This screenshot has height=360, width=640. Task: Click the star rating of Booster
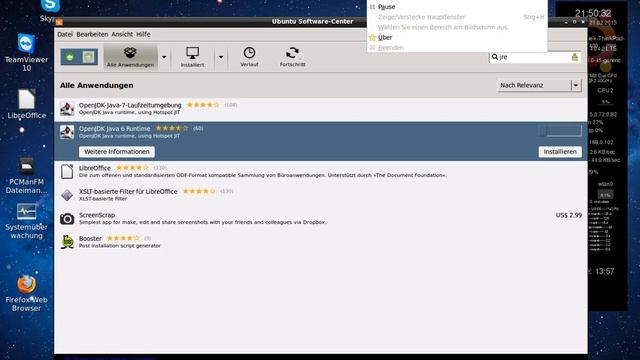pyautogui.click(x=123, y=238)
